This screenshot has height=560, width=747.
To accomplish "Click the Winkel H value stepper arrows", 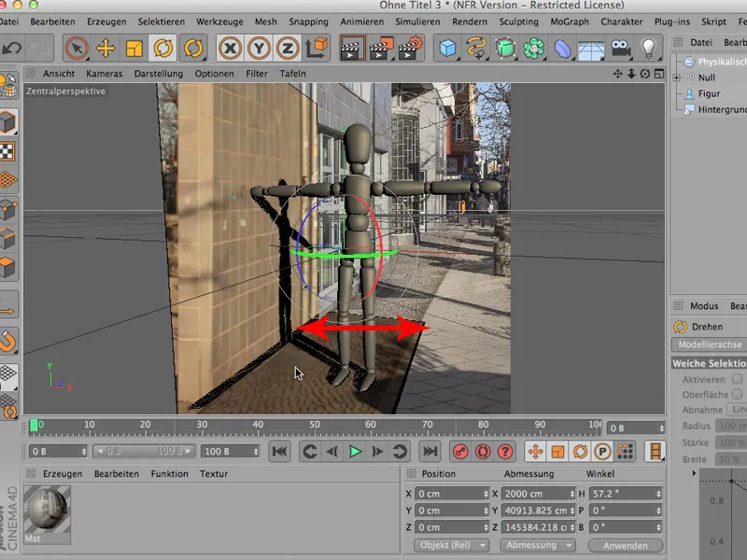I will pyautogui.click(x=658, y=494).
